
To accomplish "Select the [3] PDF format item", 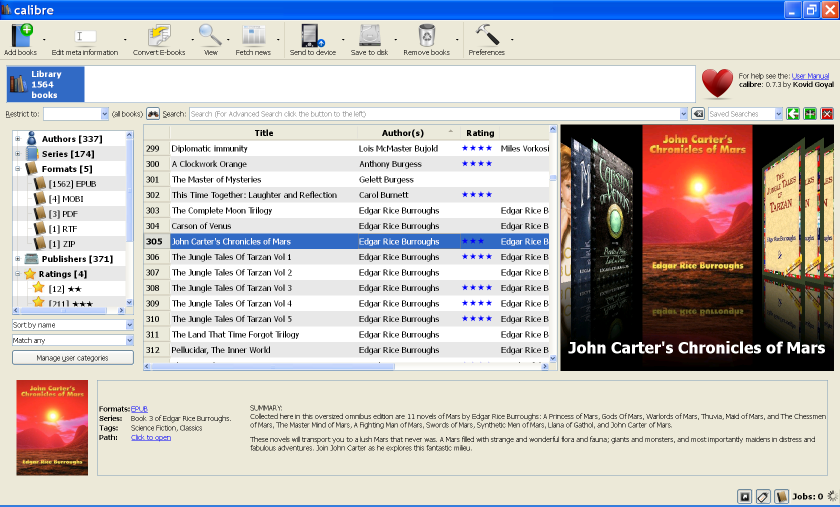I will [63, 214].
